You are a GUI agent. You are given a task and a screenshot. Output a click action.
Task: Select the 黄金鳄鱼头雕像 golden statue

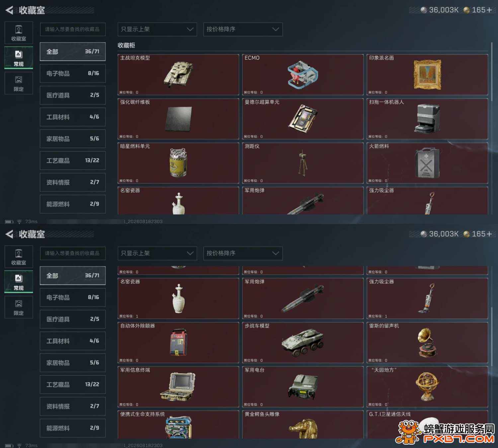click(303, 424)
